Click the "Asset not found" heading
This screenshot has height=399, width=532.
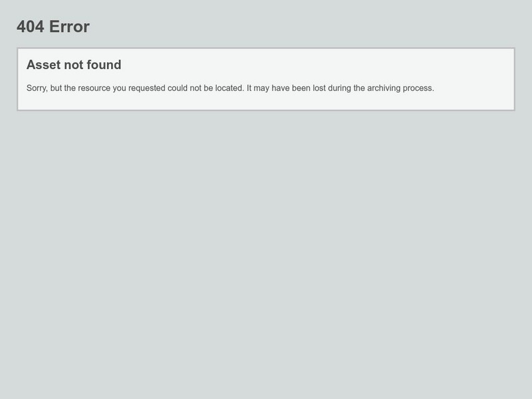pyautogui.click(x=74, y=65)
